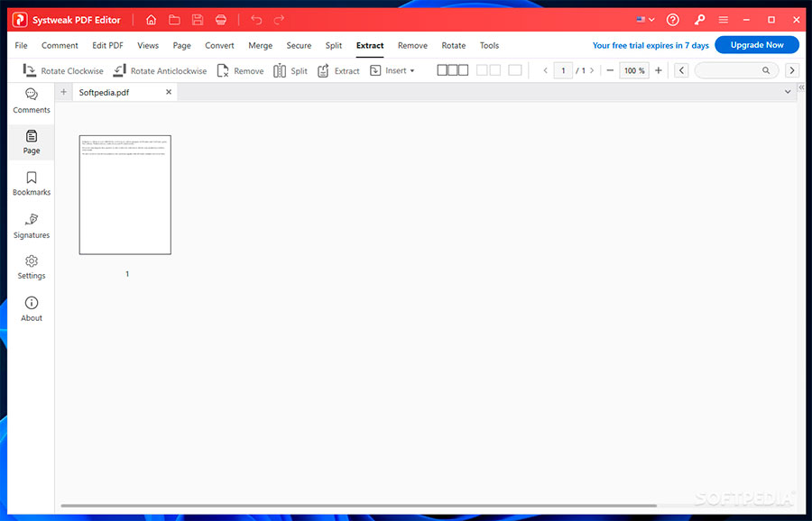This screenshot has width=812, height=521.
Task: Click the Upgrade Now button
Action: point(756,45)
